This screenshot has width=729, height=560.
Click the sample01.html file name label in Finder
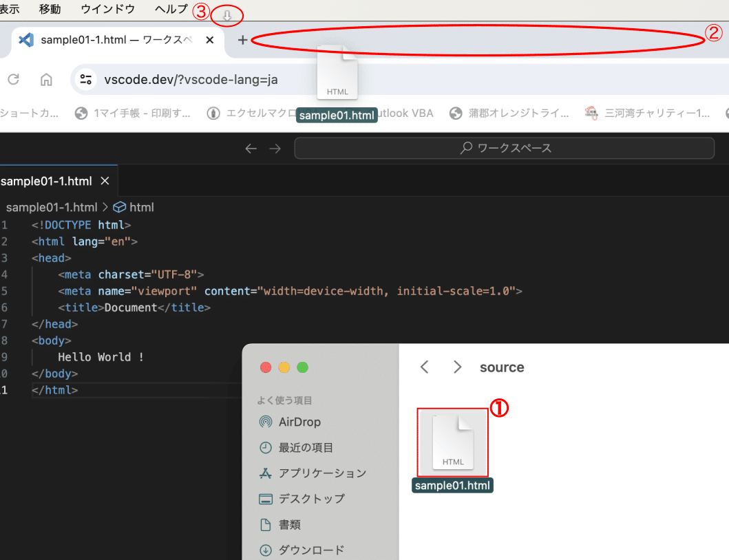(x=452, y=486)
